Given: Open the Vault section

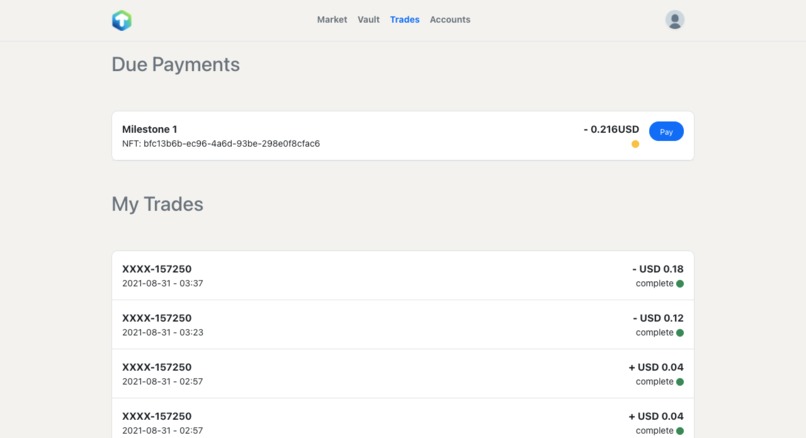Looking at the screenshot, I should tap(369, 20).
